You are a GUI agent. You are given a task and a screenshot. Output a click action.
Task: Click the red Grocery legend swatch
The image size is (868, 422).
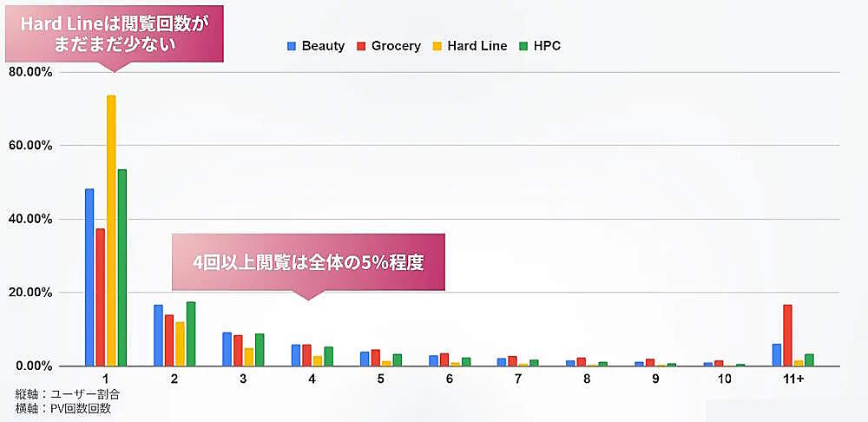point(361,46)
